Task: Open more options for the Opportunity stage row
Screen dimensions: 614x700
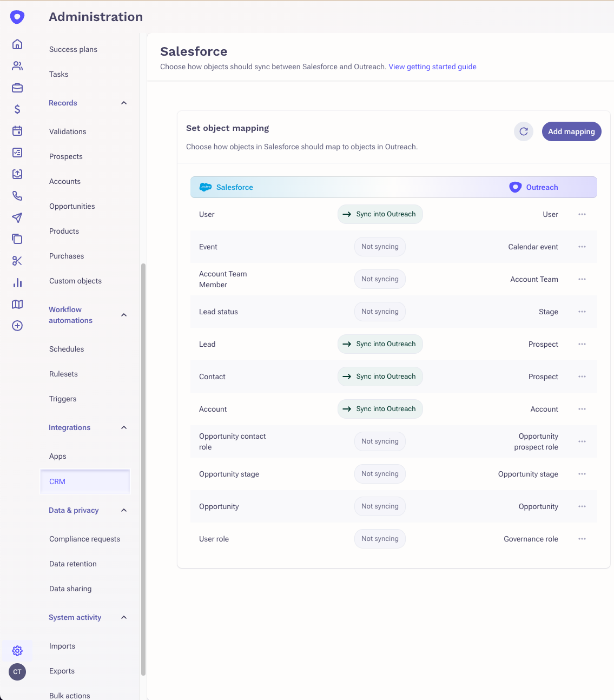Action: pos(582,474)
